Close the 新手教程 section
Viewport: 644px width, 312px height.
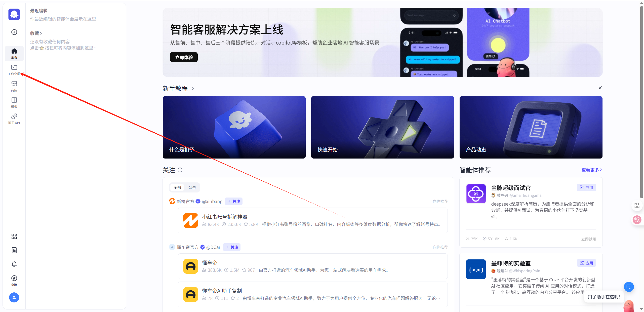600,88
